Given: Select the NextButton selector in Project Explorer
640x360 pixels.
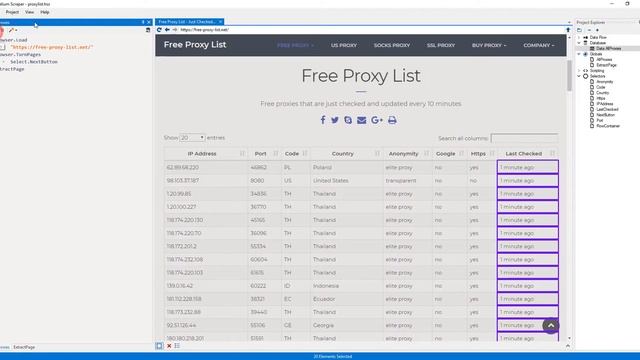Looking at the screenshot, I should pos(605,115).
